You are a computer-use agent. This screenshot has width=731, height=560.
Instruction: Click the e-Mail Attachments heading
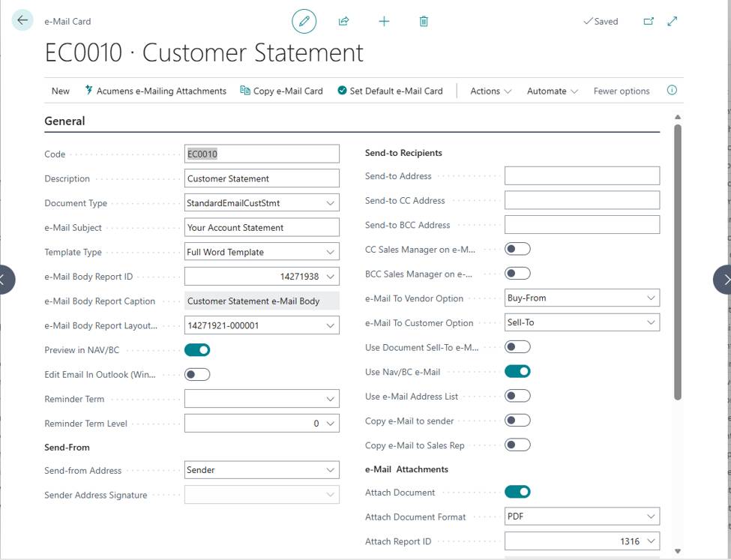point(406,469)
